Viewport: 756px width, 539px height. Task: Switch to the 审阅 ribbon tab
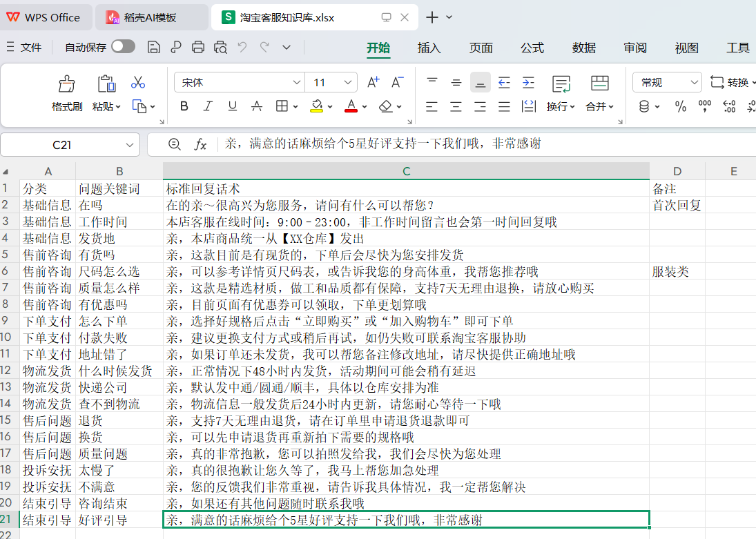[x=635, y=48]
